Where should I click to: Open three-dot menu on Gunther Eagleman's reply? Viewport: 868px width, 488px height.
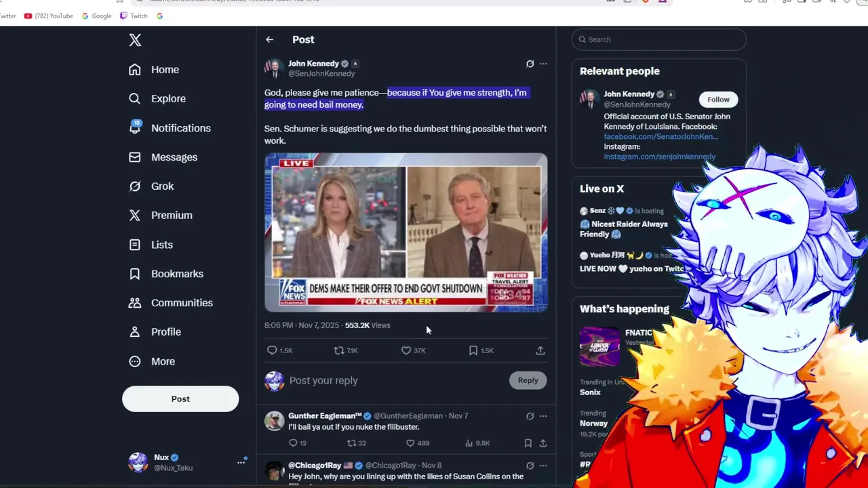pyautogui.click(x=542, y=416)
